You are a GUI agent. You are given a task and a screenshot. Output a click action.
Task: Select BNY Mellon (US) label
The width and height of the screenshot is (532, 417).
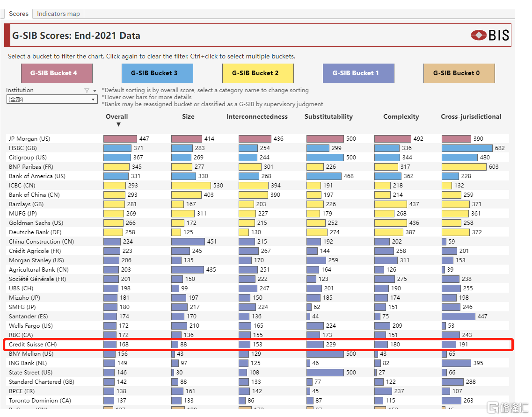click(x=31, y=354)
